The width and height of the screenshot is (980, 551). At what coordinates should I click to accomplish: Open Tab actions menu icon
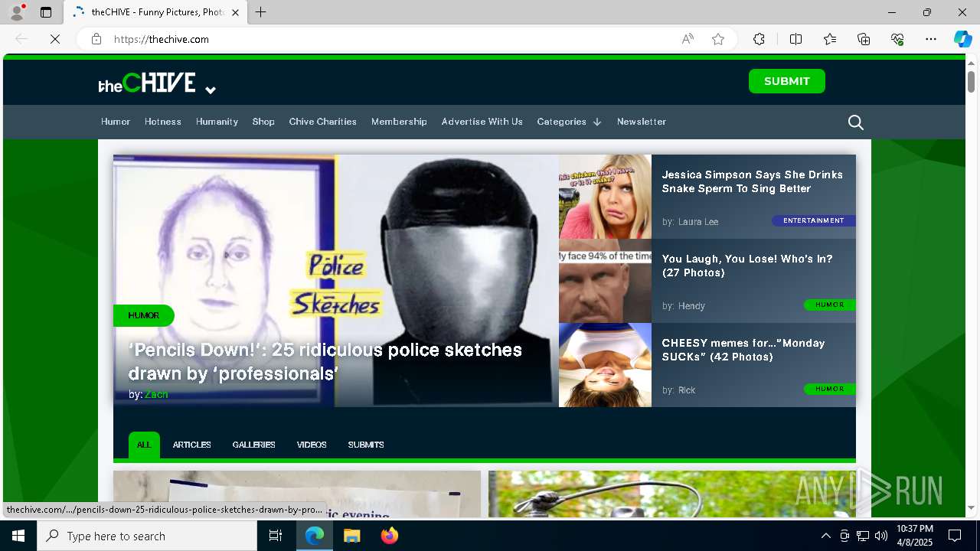coord(46,12)
